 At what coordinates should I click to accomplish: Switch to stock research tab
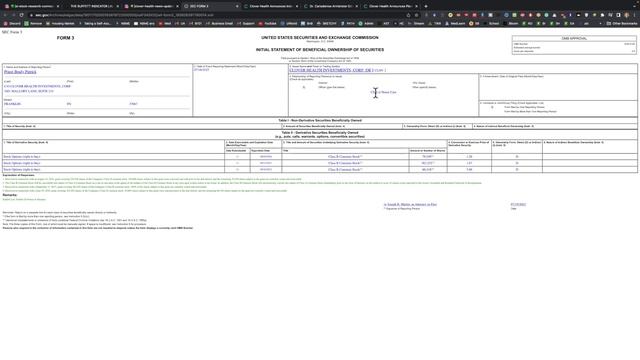[32, 6]
